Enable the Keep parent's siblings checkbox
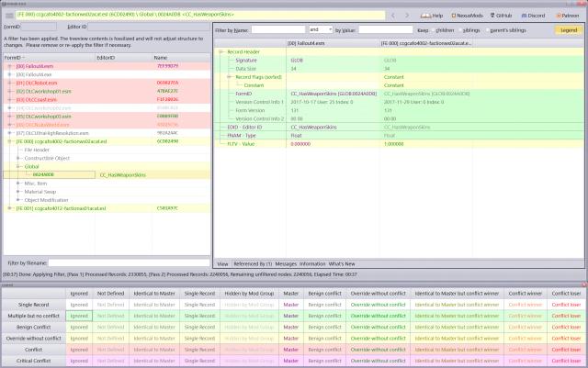This screenshot has height=368, width=588. coord(488,30)
